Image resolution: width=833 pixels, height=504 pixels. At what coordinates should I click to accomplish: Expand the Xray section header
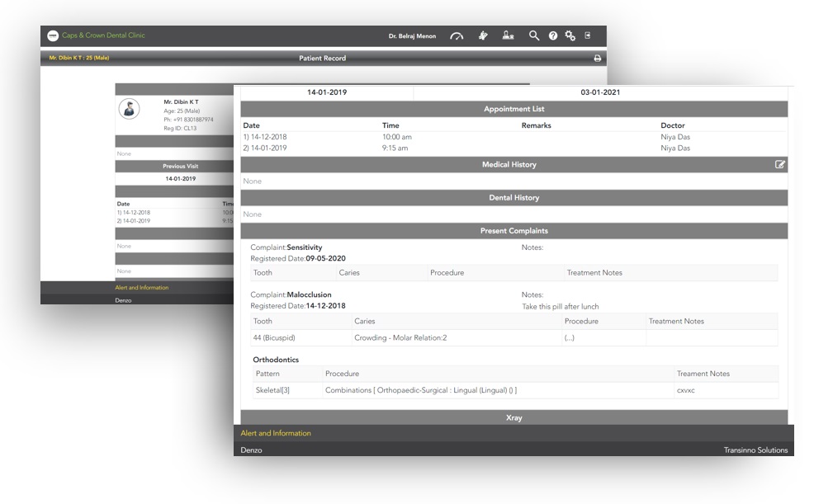[x=514, y=417]
